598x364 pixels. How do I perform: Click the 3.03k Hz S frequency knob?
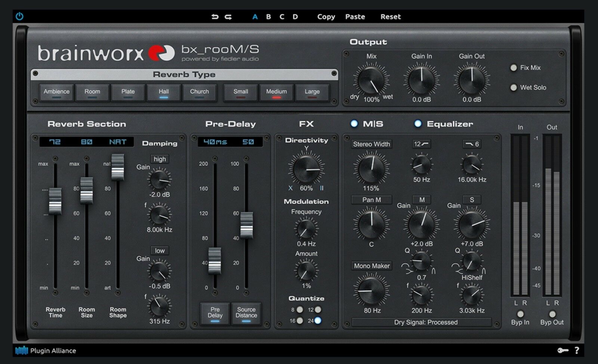point(472,295)
